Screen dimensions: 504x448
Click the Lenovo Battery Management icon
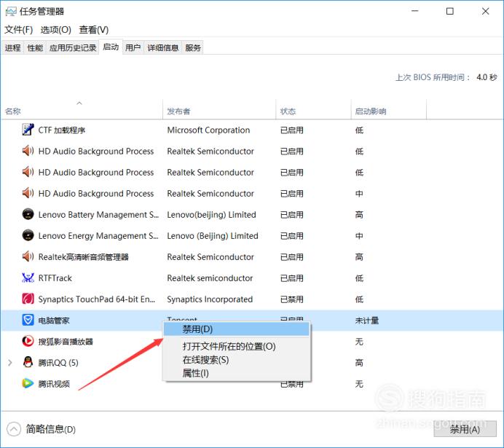(x=28, y=214)
